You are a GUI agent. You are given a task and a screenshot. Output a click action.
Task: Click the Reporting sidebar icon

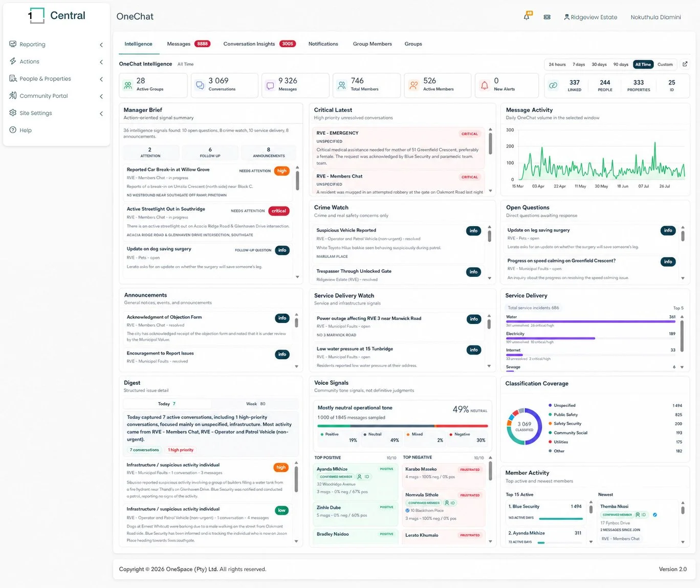tap(13, 44)
